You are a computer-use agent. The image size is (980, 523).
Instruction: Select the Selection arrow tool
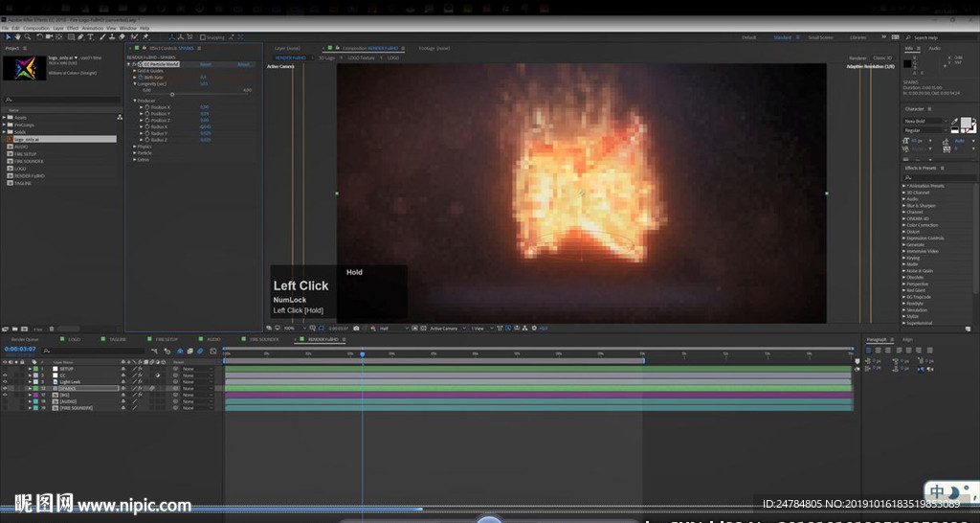[8, 37]
